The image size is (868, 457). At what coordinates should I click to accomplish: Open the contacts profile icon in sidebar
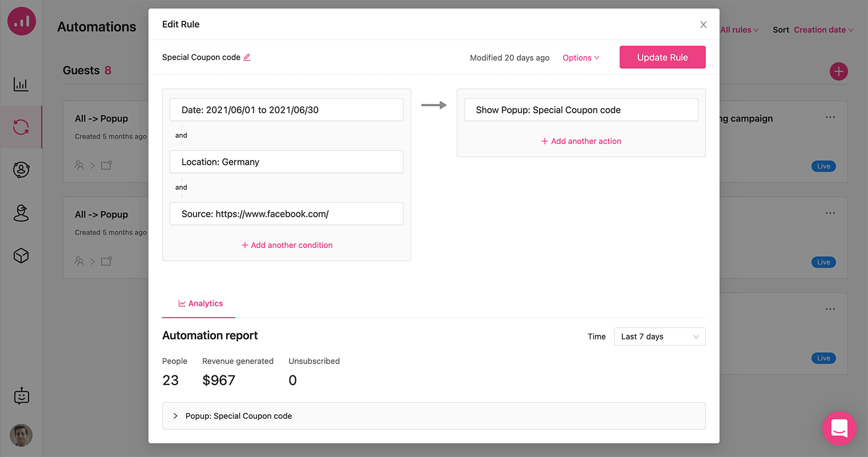(21, 170)
